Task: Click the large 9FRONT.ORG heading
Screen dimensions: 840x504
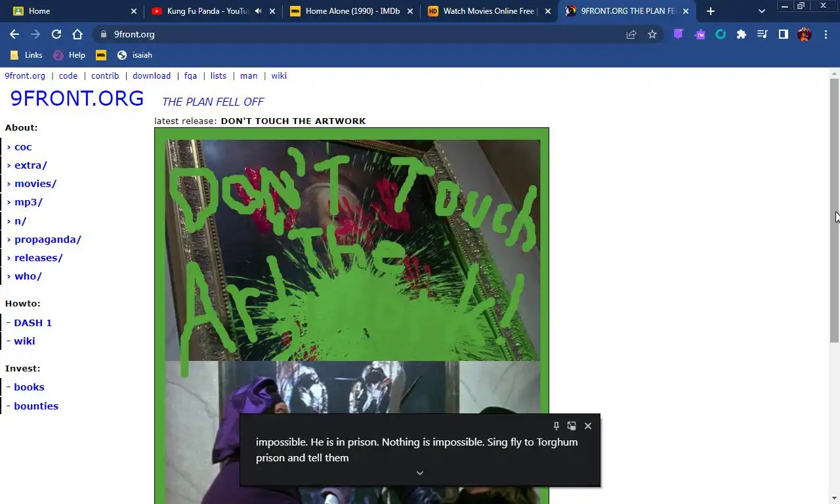Action: click(x=77, y=98)
